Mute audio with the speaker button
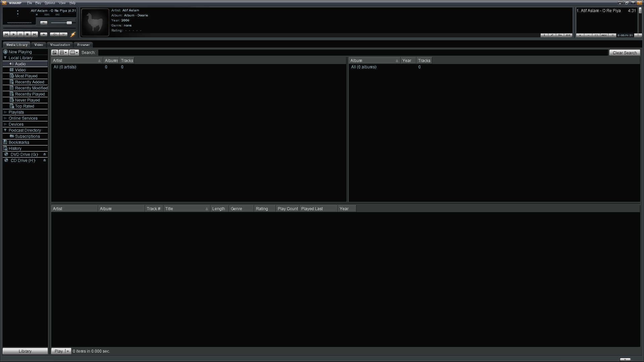 point(44,23)
